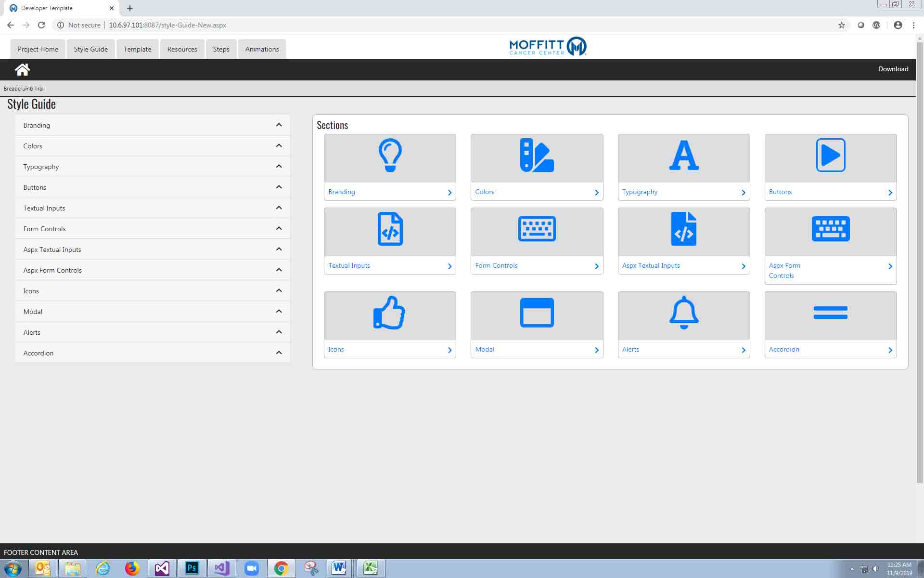Click the page vertical scrollbar
This screenshot has width=924, height=578.
pyautogui.click(x=920, y=260)
